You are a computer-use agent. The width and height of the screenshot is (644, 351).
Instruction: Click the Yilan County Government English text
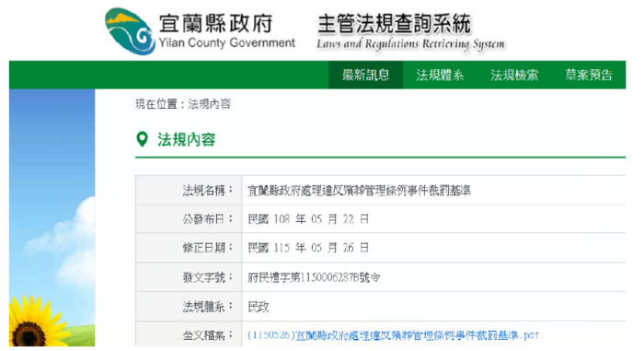tap(226, 42)
